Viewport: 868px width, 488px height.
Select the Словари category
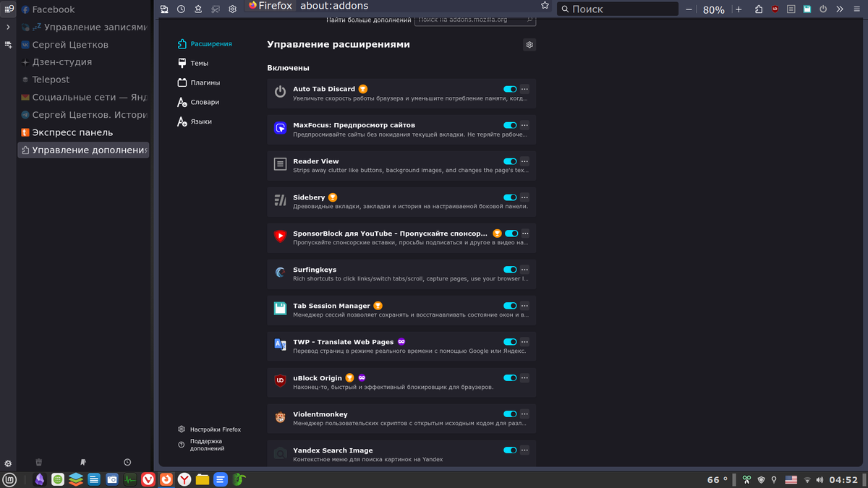click(198, 103)
